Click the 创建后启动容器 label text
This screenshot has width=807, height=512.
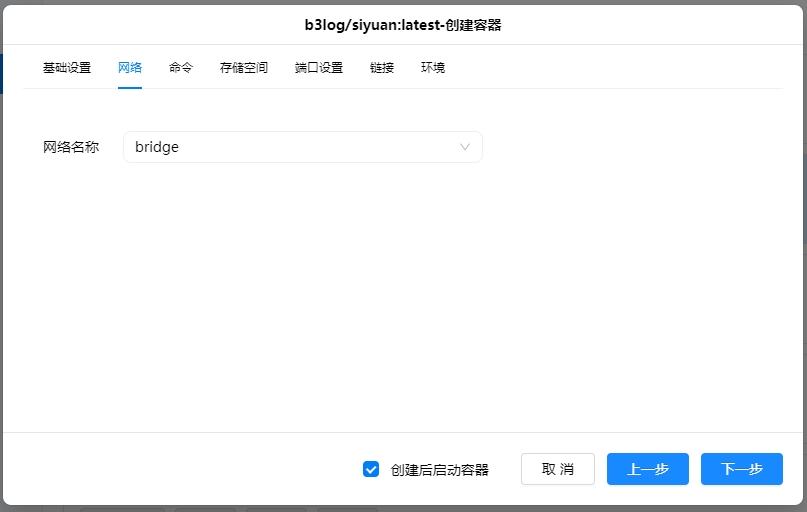pyautogui.click(x=440, y=469)
